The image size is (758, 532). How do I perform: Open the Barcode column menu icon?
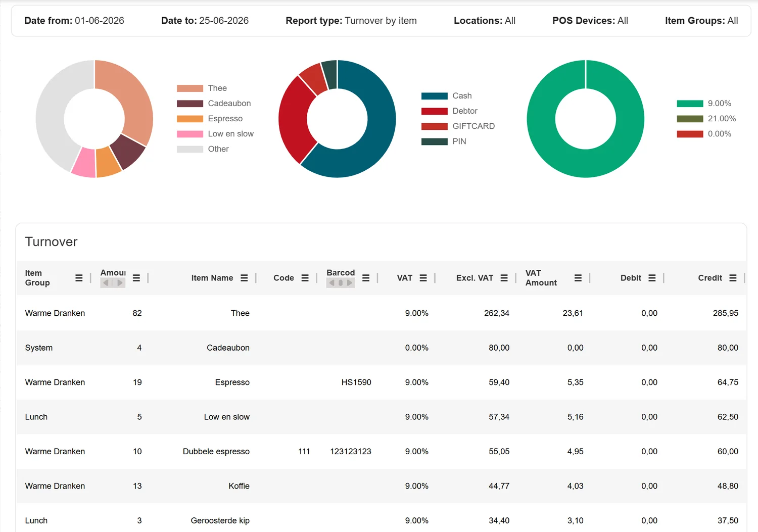pos(366,278)
